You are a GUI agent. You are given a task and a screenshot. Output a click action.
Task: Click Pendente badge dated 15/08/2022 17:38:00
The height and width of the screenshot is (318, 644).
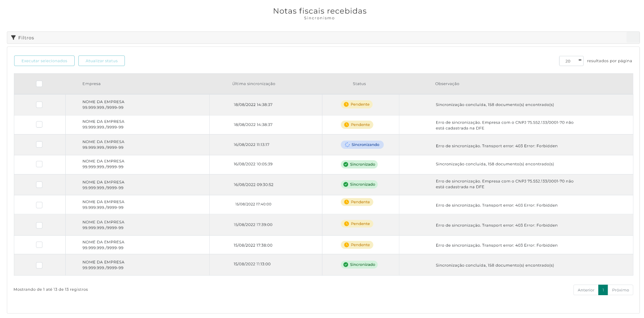(x=357, y=245)
